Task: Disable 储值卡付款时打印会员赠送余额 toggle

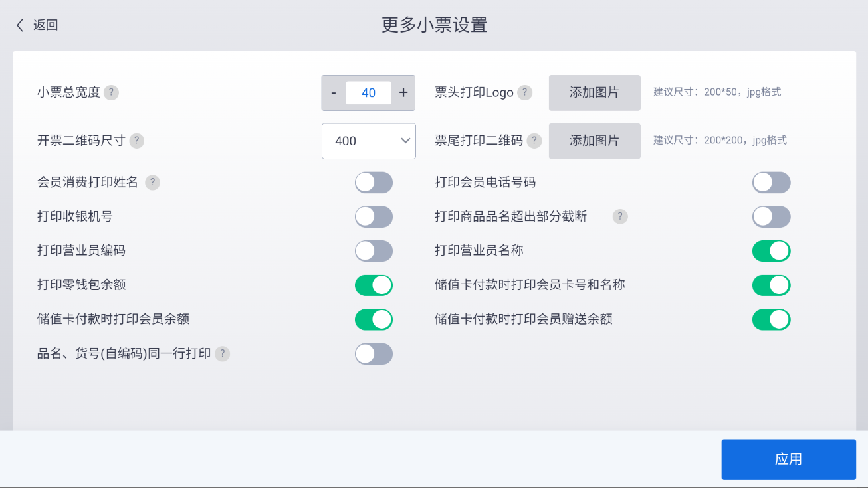Action: coord(772,319)
